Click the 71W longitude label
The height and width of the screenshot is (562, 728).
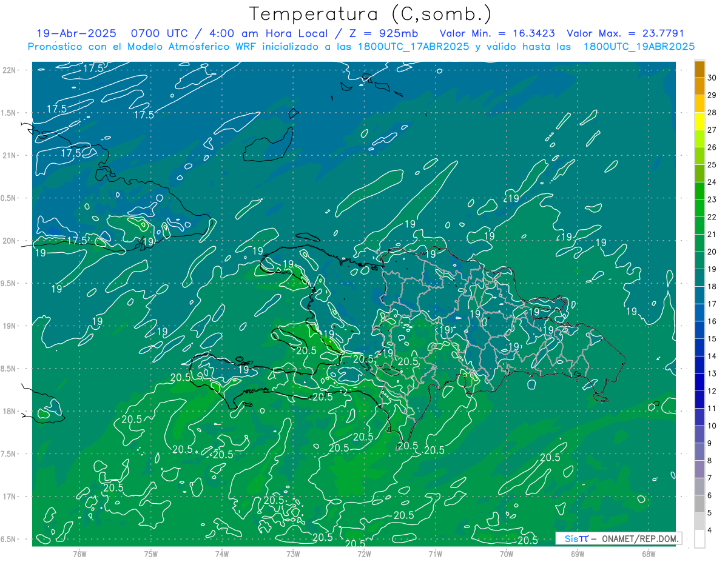pos(435,554)
